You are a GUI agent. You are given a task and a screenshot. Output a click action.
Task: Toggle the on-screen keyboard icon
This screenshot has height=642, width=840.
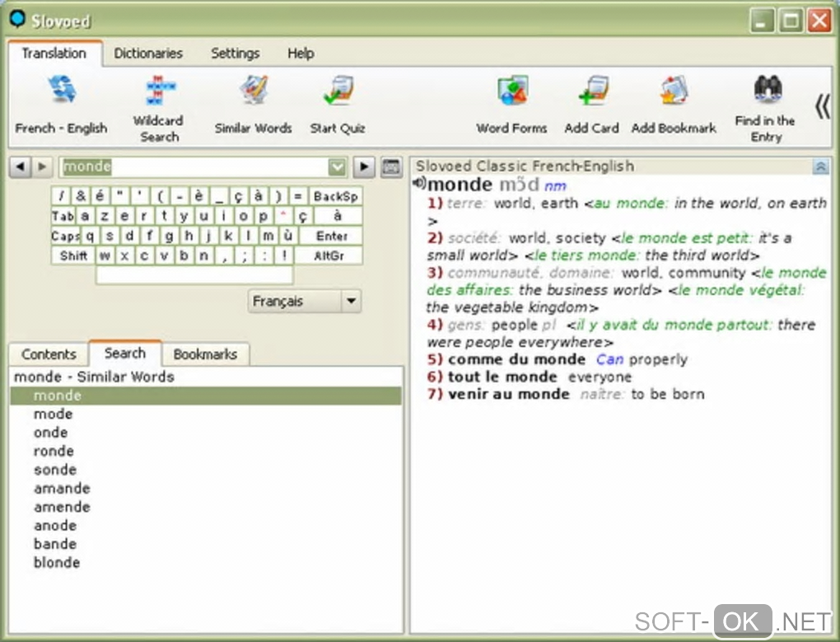point(391,167)
